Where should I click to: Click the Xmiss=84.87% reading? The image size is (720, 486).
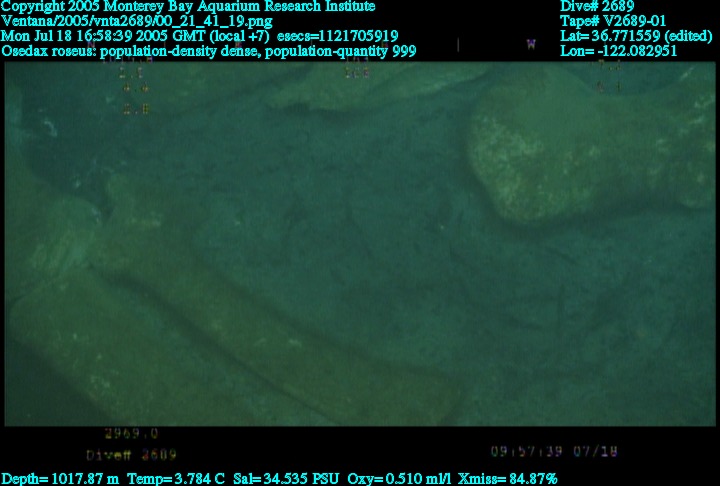[507, 479]
